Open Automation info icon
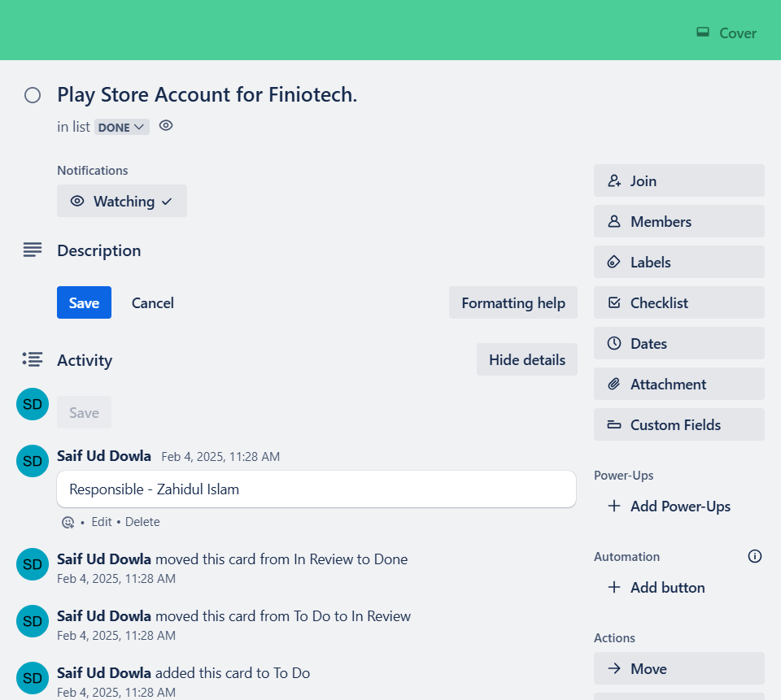Image resolution: width=781 pixels, height=700 pixels. pyautogui.click(x=755, y=556)
